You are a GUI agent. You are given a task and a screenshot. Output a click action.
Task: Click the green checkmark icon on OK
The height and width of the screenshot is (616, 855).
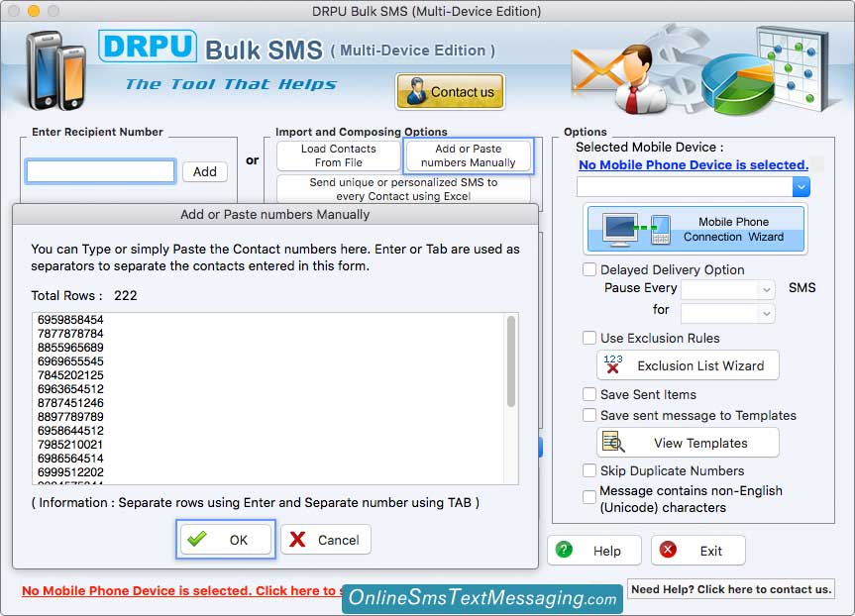197,539
